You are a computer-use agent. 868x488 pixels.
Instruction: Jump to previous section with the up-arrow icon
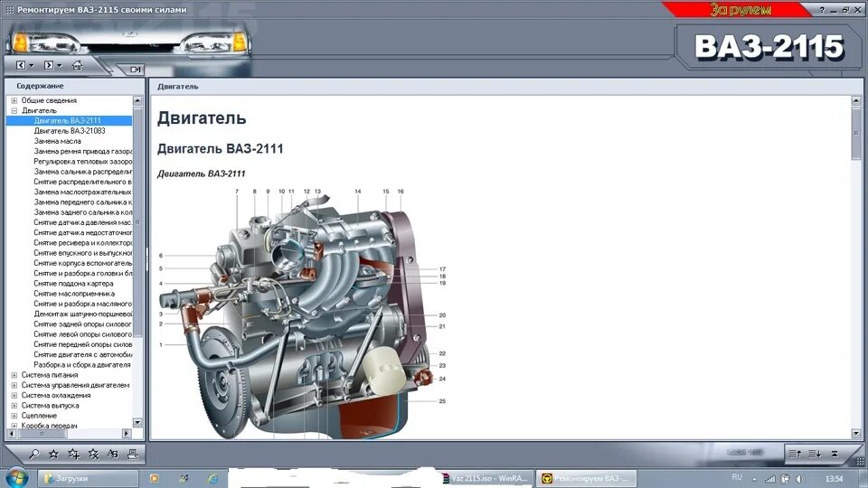pos(795,454)
